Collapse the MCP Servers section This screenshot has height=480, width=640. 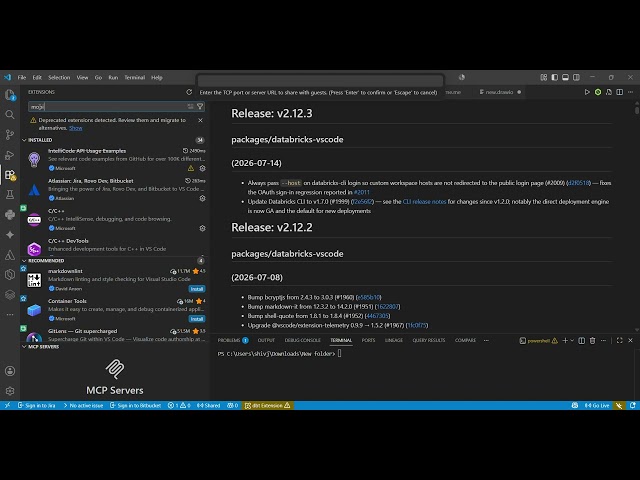click(x=24, y=347)
